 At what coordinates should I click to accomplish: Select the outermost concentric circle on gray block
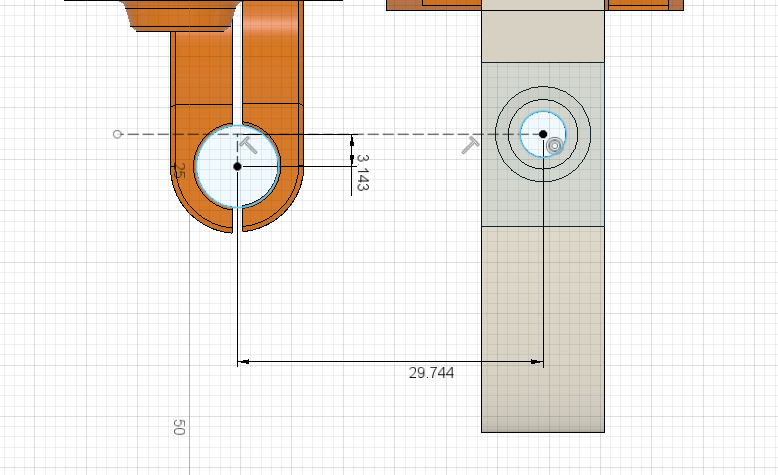click(543, 134)
